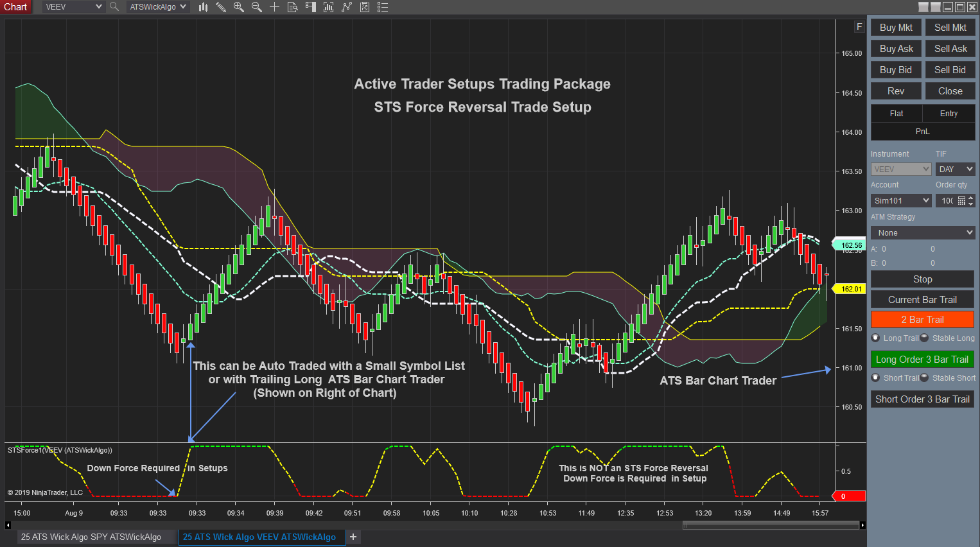Click the Stop button
Screen dimensions: 980x547
click(x=922, y=279)
